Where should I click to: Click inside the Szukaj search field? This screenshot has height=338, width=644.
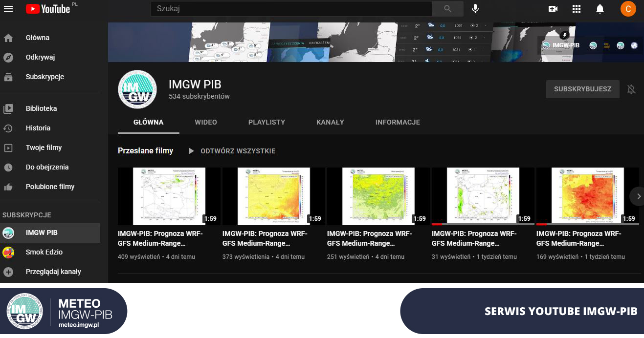pos(291,9)
